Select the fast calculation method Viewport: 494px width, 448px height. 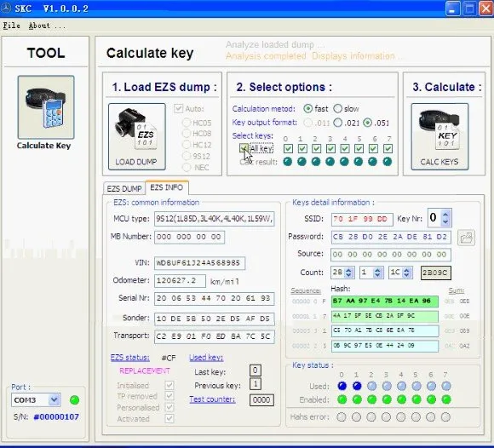(x=307, y=109)
